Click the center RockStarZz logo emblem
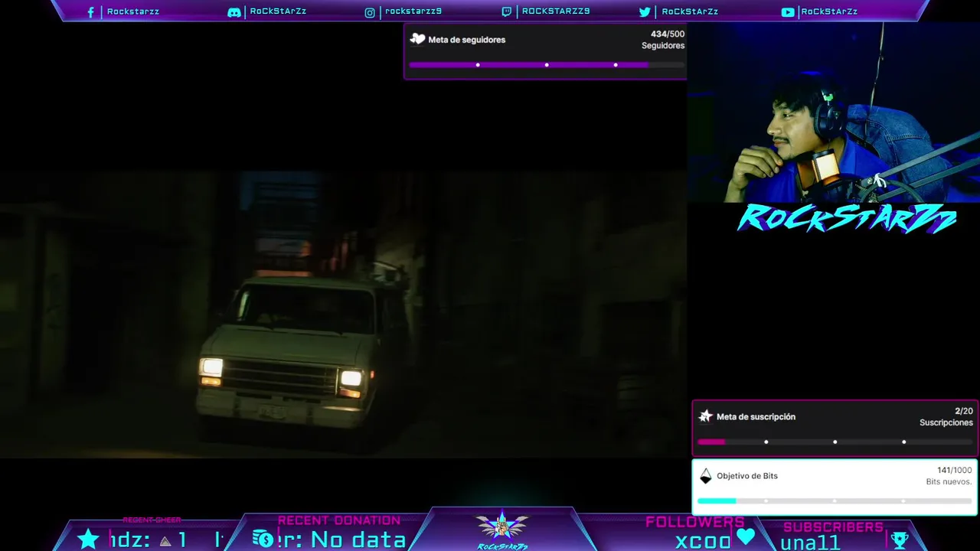This screenshot has height=551, width=980. [501, 530]
